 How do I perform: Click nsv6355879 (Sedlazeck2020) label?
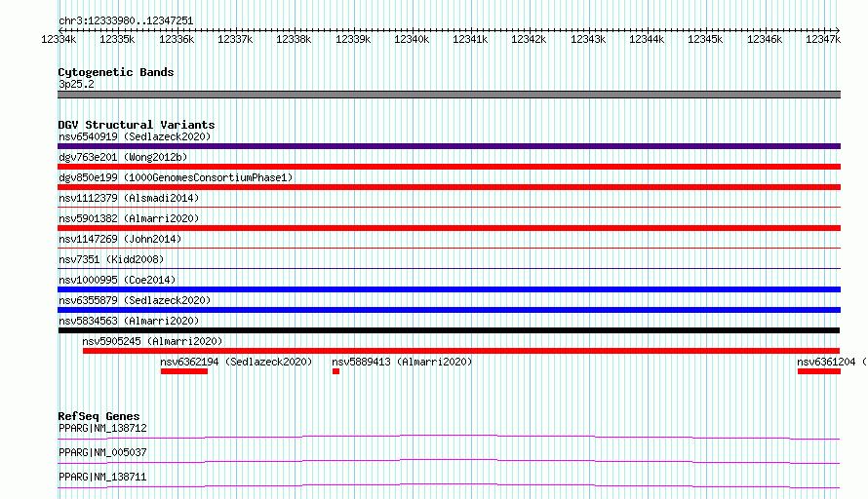tap(135, 300)
